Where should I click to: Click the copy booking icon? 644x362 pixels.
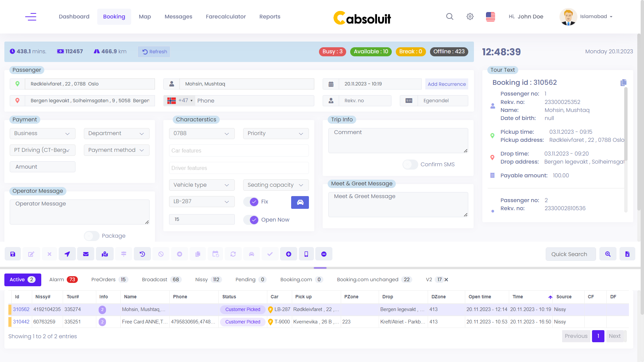(198, 254)
